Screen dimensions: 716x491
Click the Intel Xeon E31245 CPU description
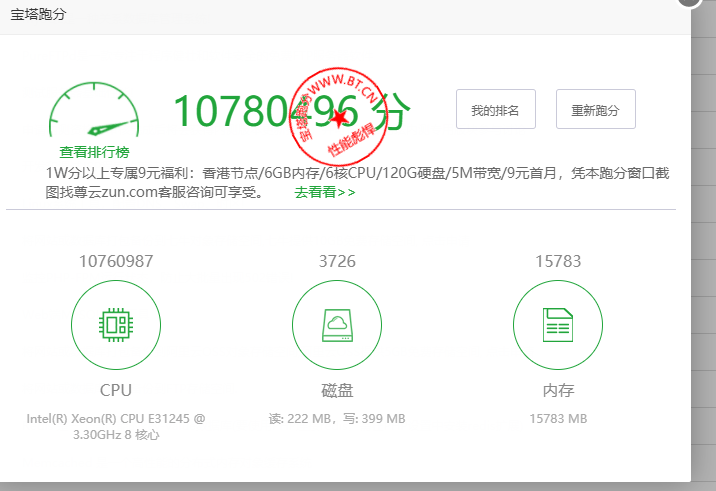[x=116, y=427]
